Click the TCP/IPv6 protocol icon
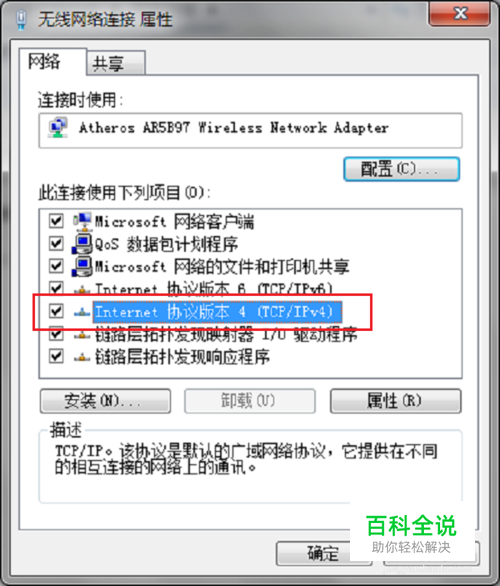Screen dimensions: 500x586 pos(82,289)
